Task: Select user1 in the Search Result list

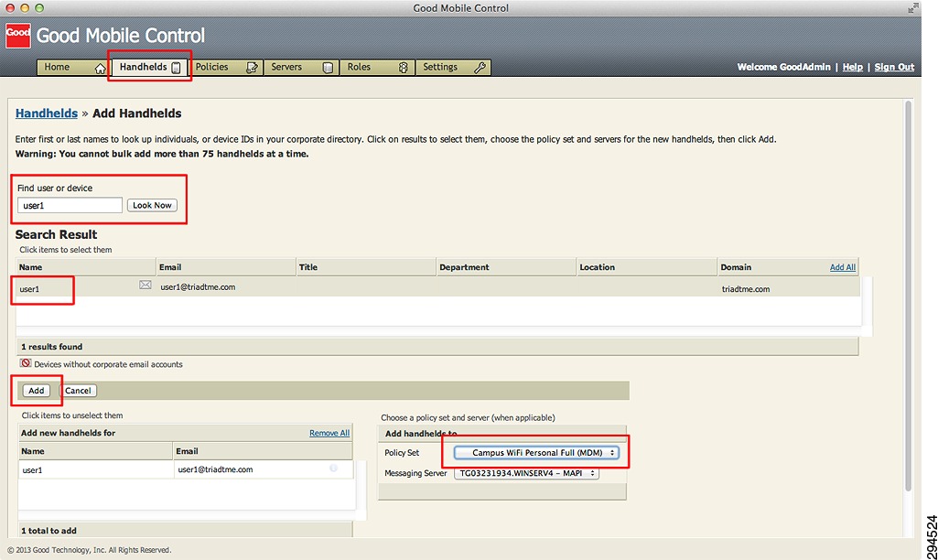Action: [29, 289]
